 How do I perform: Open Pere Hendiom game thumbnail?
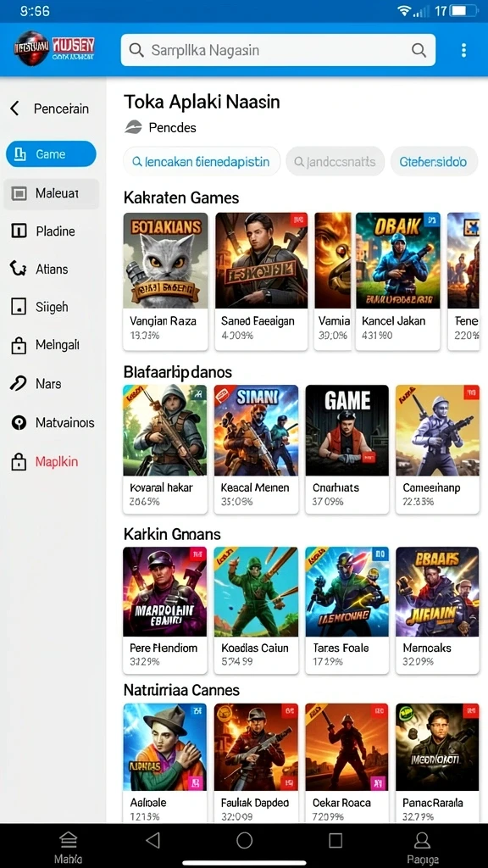(x=165, y=591)
